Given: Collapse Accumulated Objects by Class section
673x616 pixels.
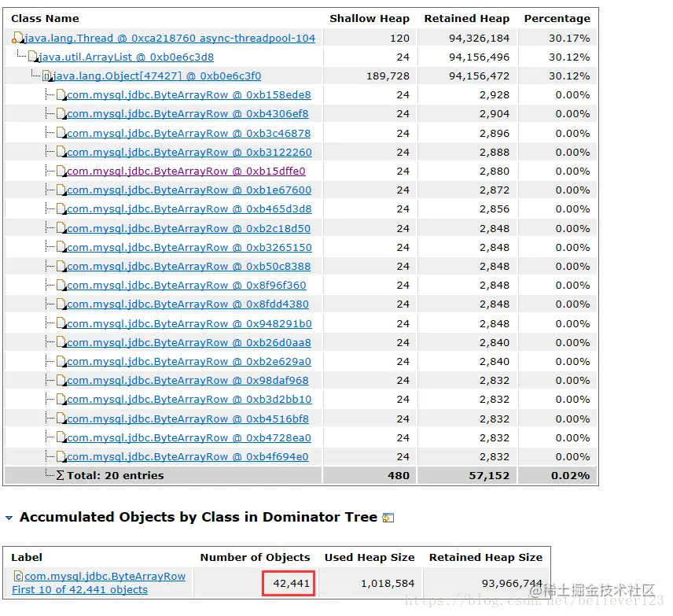Looking at the screenshot, I should pos(9,518).
